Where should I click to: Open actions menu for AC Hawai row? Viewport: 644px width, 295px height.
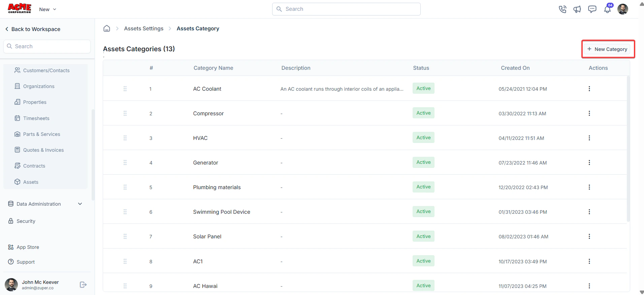tap(589, 286)
